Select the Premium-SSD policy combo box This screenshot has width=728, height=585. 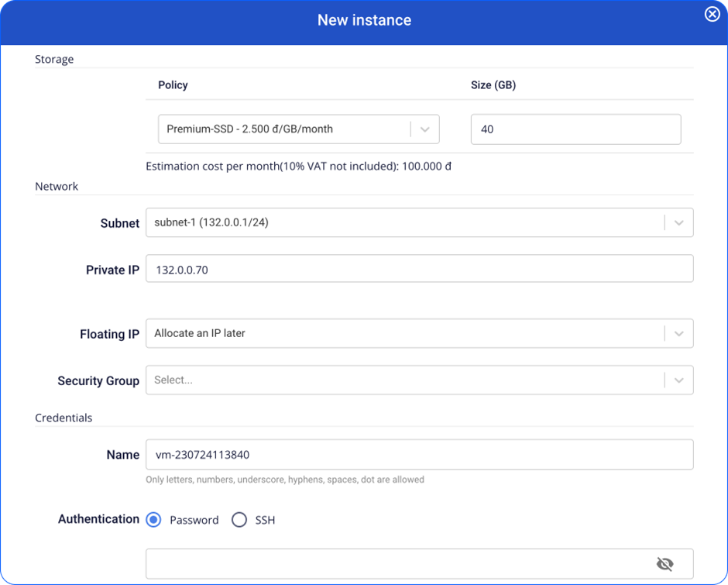[283, 129]
